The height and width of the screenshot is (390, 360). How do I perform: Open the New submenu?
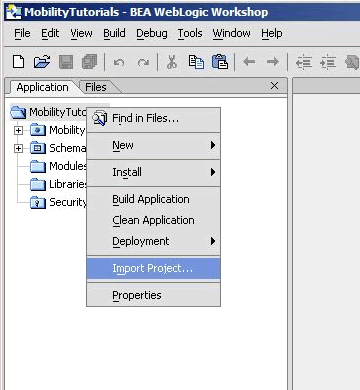click(x=153, y=146)
